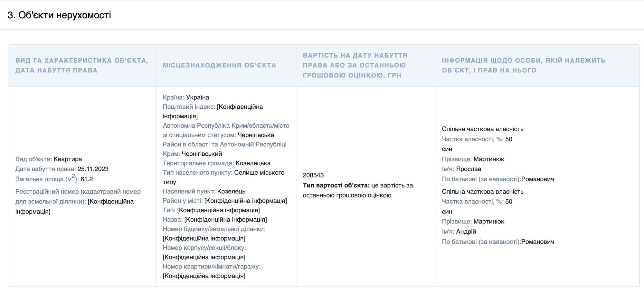The height and width of the screenshot is (292, 644).
Task: Select the header "Інформація щодо особи, якій належить об'єкт"
Action: (524, 65)
